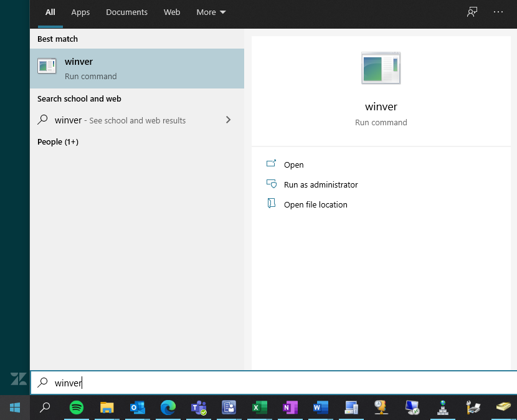Switch to the All search tab
Screen dimensions: 517x420
point(50,12)
